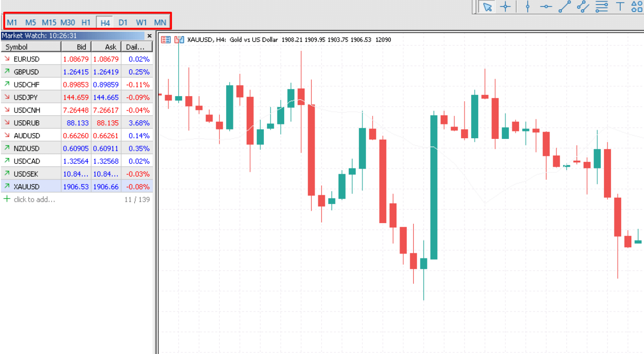This screenshot has width=644, height=354.
Task: Click the USDCNH ask 7.26617
Action: point(106,110)
